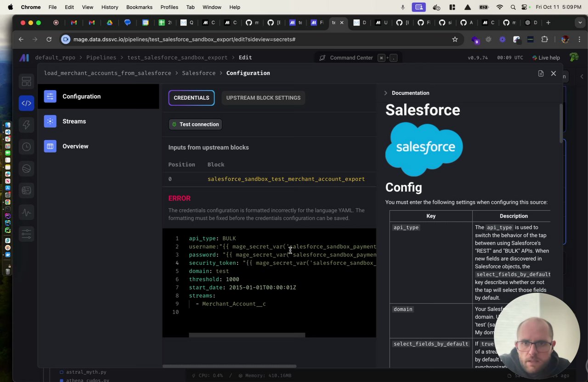Click the default_repo breadcrumb
Viewport: 588px width, 382px height.
pyautogui.click(x=55, y=57)
